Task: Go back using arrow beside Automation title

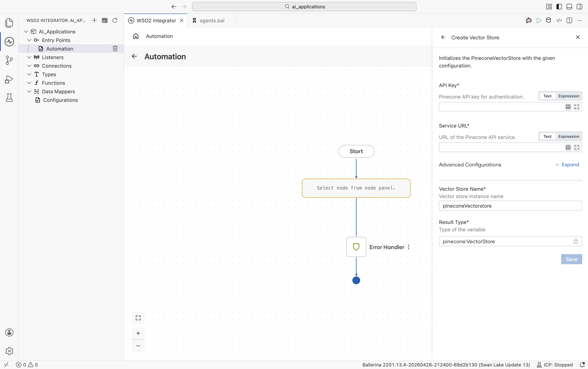Action: click(134, 56)
